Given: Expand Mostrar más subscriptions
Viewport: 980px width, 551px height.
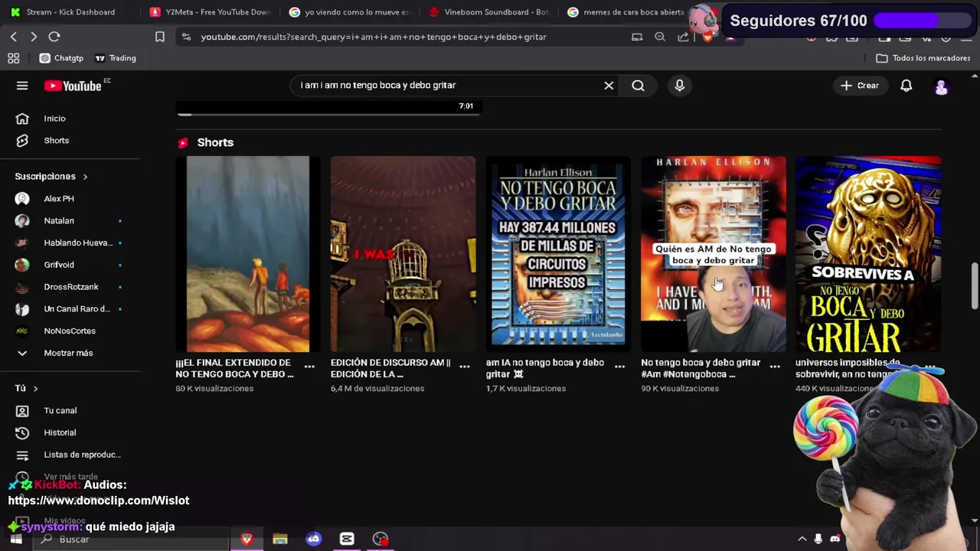Looking at the screenshot, I should pyautogui.click(x=70, y=353).
